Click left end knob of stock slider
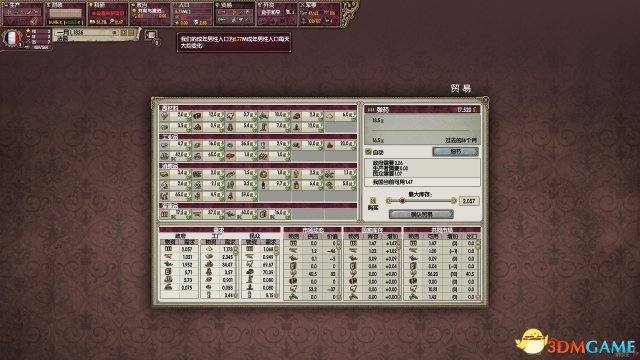This screenshot has width=640, height=360. pos(389,200)
